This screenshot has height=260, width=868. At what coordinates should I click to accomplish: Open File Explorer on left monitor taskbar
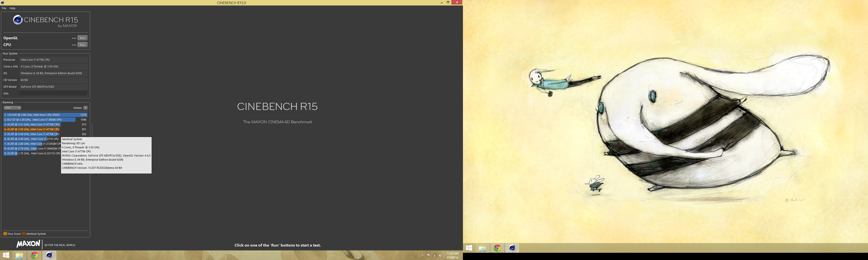tap(20, 255)
